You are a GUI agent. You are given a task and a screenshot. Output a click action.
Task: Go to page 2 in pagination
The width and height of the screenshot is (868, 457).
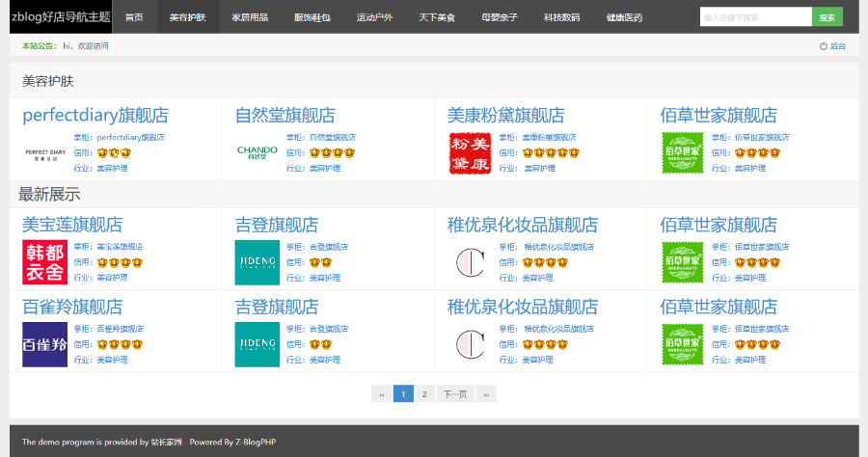424,393
